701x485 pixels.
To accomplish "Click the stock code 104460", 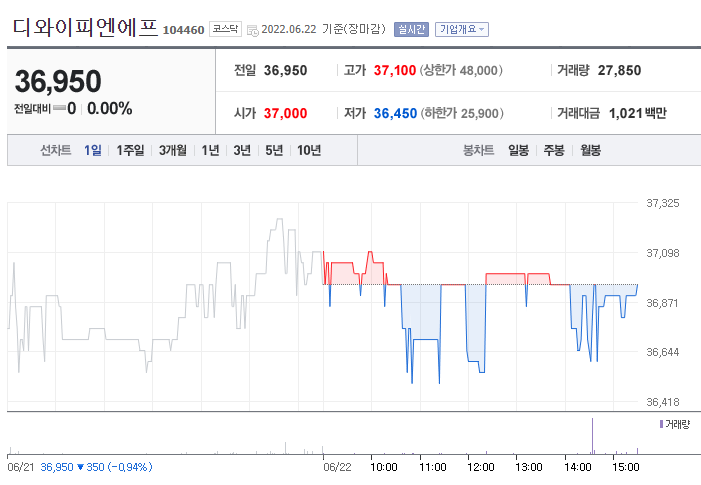I will pos(183,30).
